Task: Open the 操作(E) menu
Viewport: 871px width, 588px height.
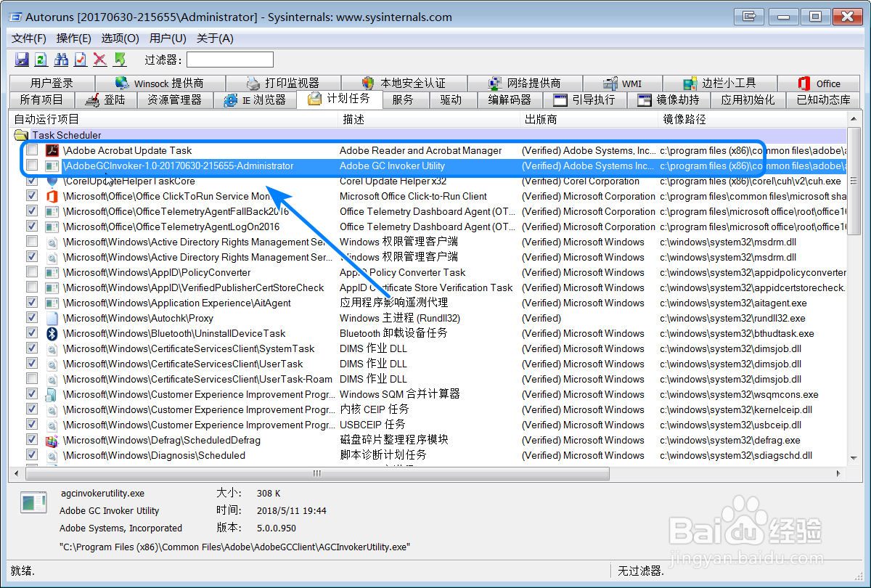Action: [x=74, y=38]
